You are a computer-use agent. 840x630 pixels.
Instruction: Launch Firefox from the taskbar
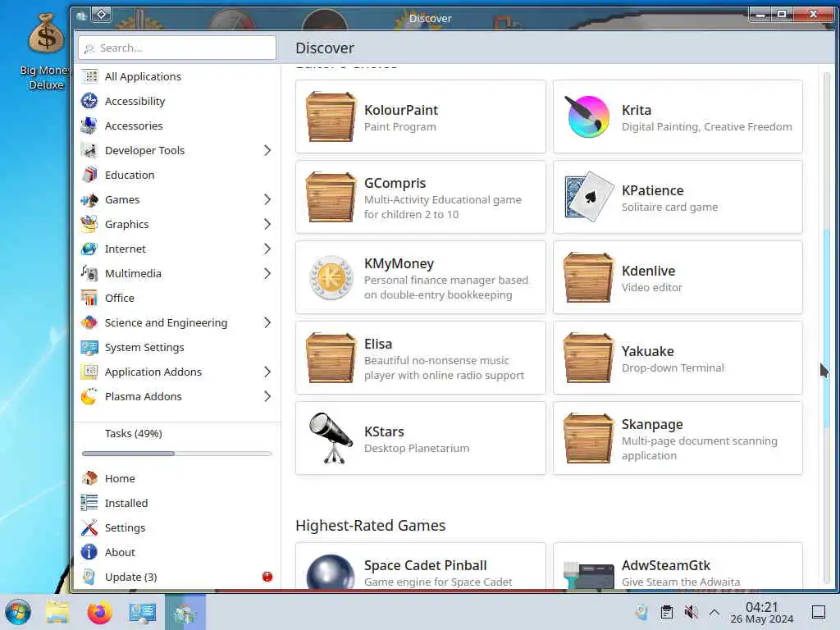point(99,612)
